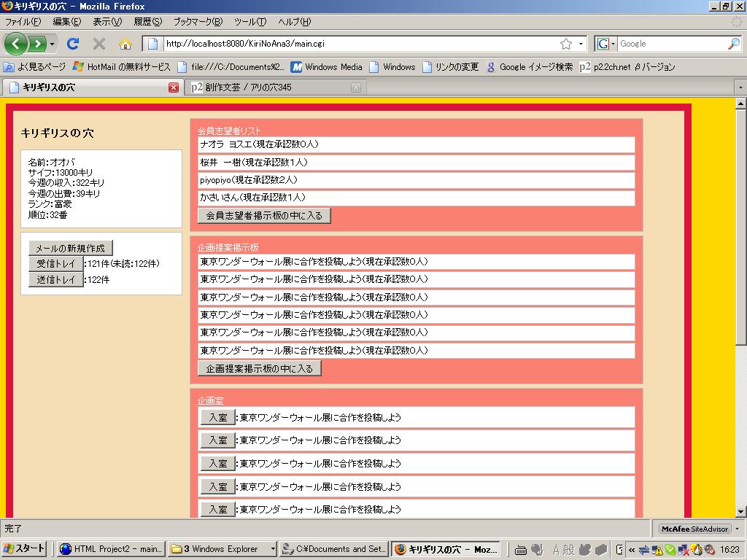Close the 創作文芸 / アリの穴345 tab
The image size is (747, 560).
[x=356, y=87]
